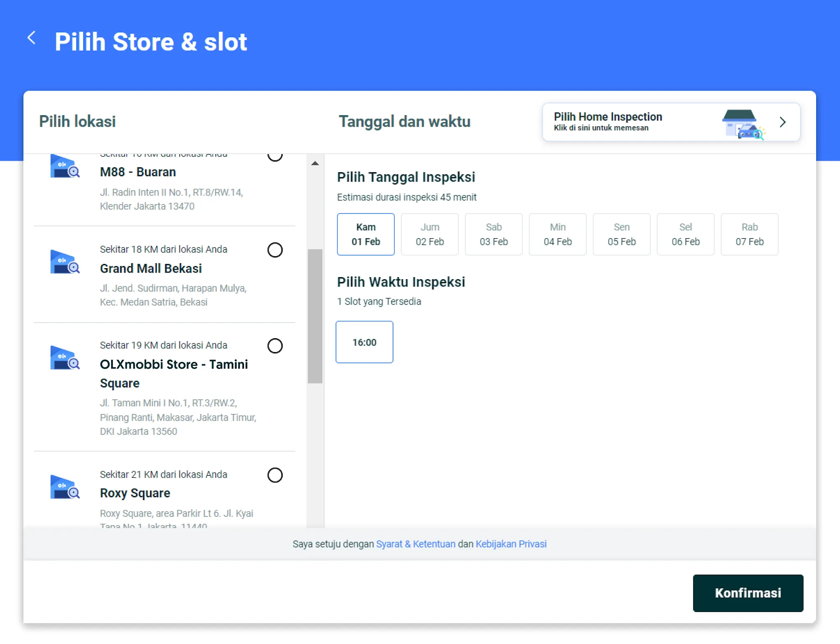840x644 pixels.
Task: Pick Sel 06 Feb date
Action: 686,234
